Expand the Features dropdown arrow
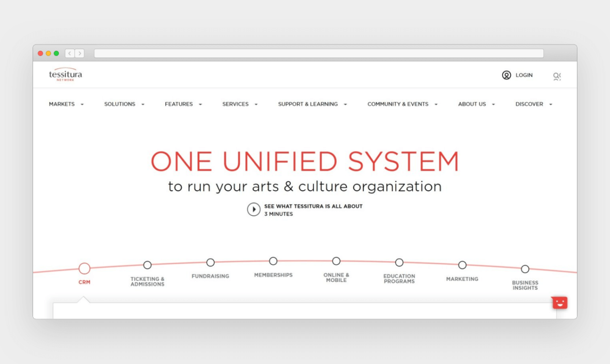Viewport: 610px width, 364px height. click(200, 104)
